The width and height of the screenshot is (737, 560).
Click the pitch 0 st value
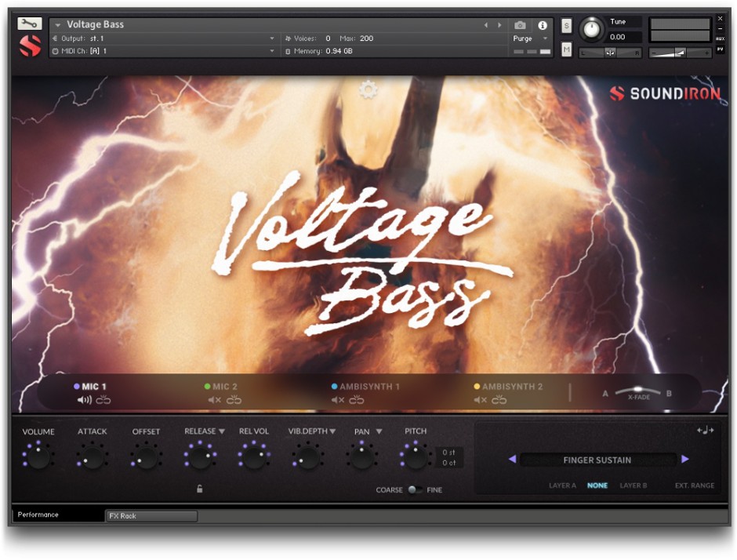[448, 453]
